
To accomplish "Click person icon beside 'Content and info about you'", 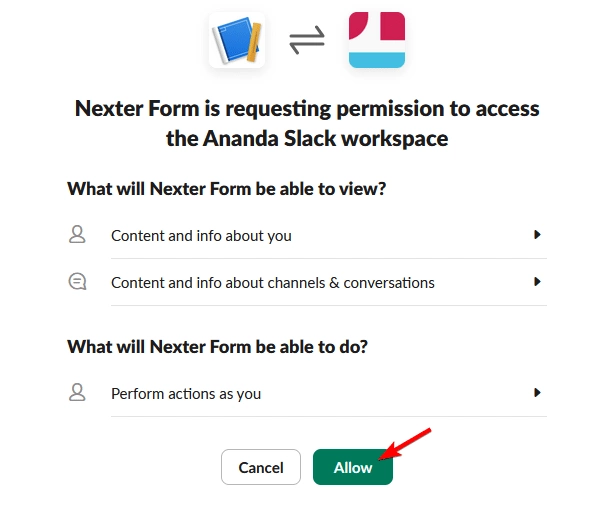I will point(77,235).
